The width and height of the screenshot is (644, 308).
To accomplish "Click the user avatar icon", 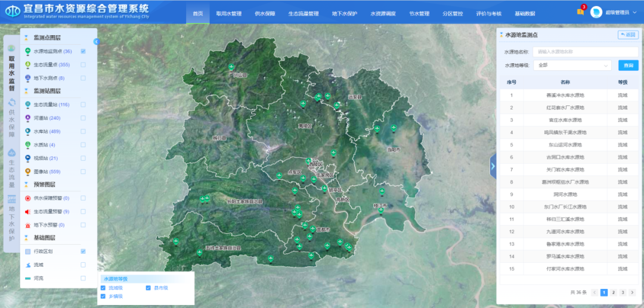I will point(596,13).
